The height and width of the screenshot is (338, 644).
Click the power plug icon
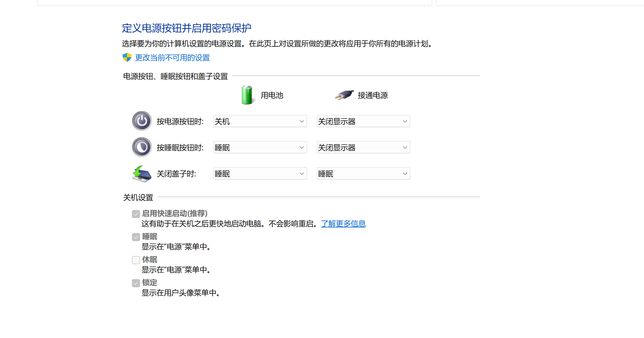tap(344, 95)
